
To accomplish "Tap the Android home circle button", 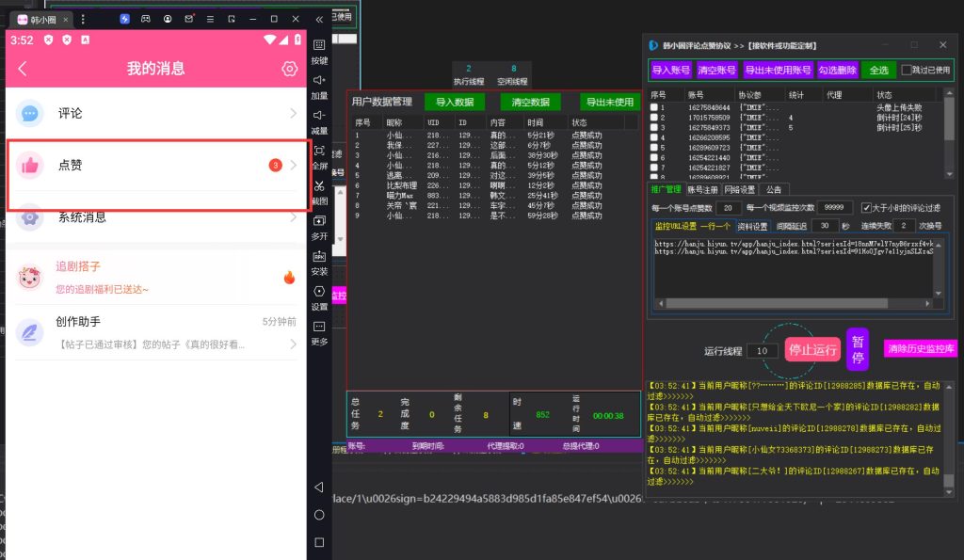I will [318, 515].
